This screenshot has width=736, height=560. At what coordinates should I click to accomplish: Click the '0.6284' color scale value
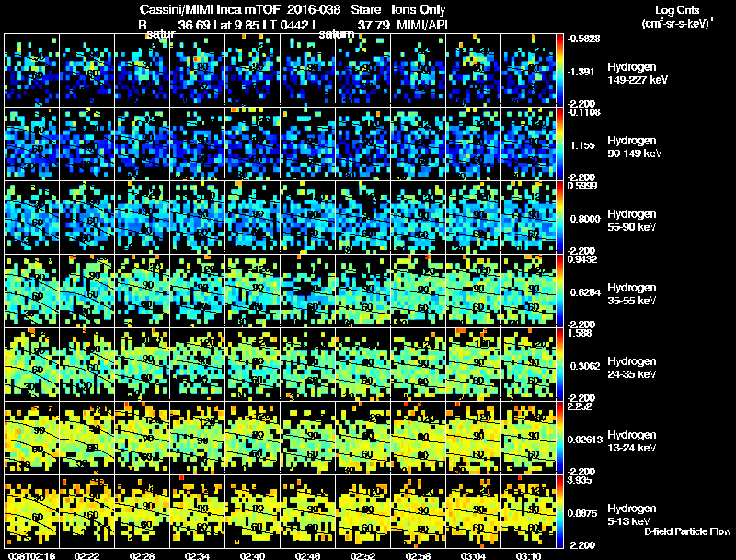click(x=585, y=292)
